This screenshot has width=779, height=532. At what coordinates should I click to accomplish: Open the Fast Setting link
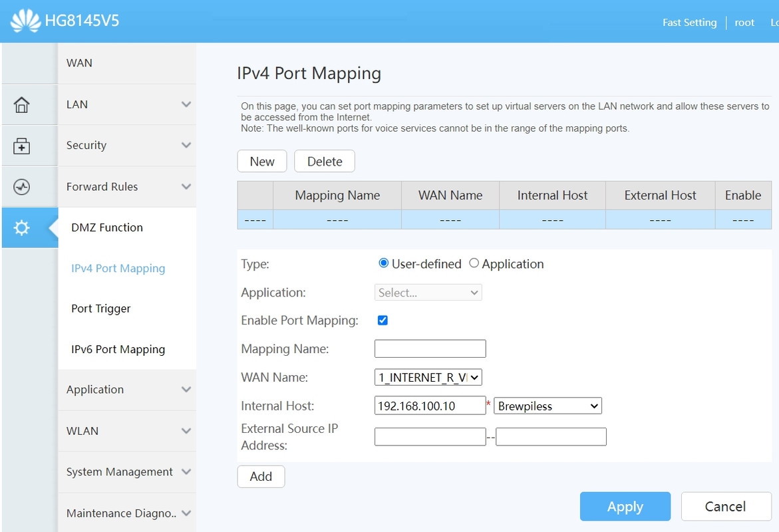tap(690, 23)
